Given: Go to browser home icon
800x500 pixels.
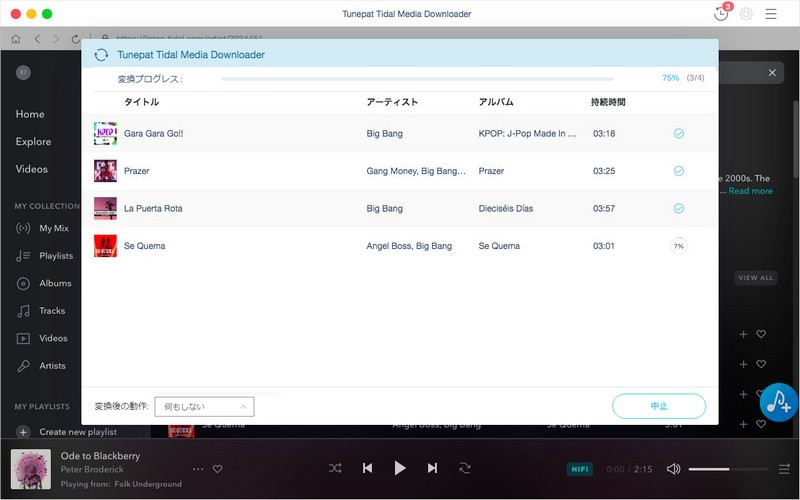Looking at the screenshot, I should pos(16,39).
